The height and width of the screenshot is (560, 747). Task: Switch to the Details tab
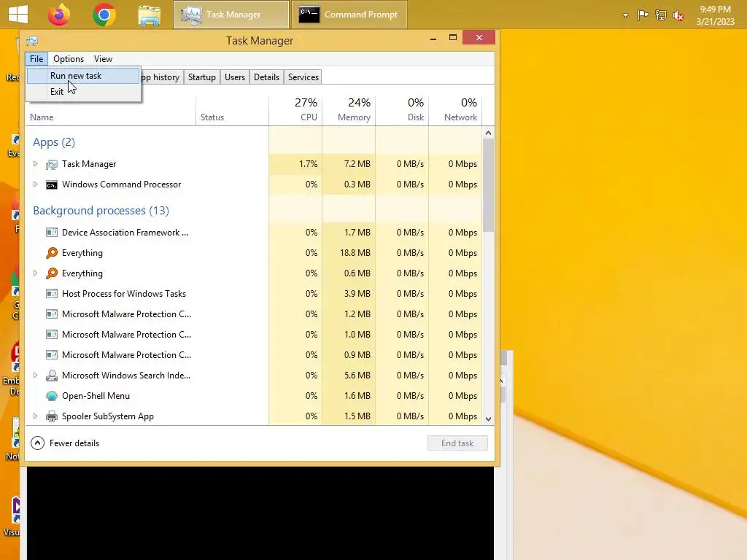coord(266,77)
